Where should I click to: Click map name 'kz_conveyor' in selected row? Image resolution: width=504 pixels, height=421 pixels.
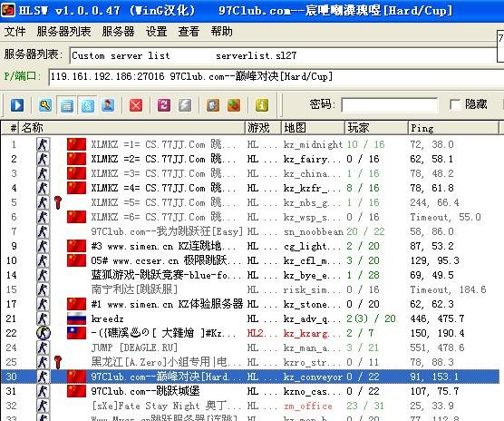[x=313, y=377]
